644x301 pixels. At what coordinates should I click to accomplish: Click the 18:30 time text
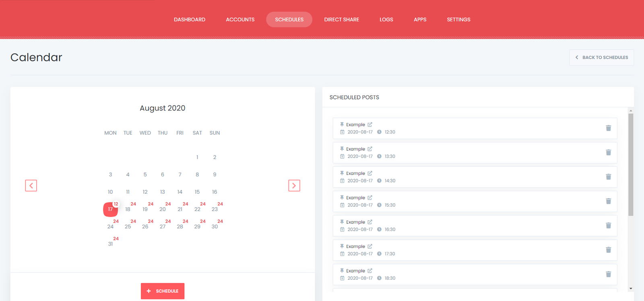(390, 278)
